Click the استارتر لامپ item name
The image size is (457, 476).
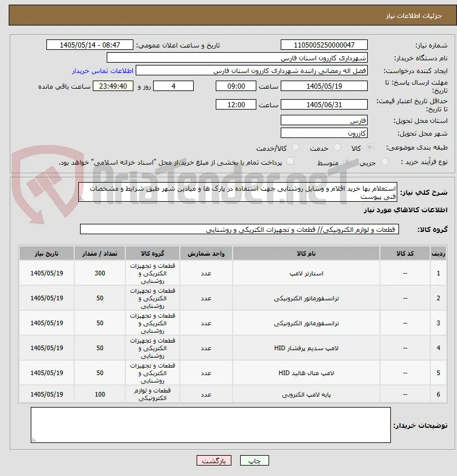(x=306, y=273)
